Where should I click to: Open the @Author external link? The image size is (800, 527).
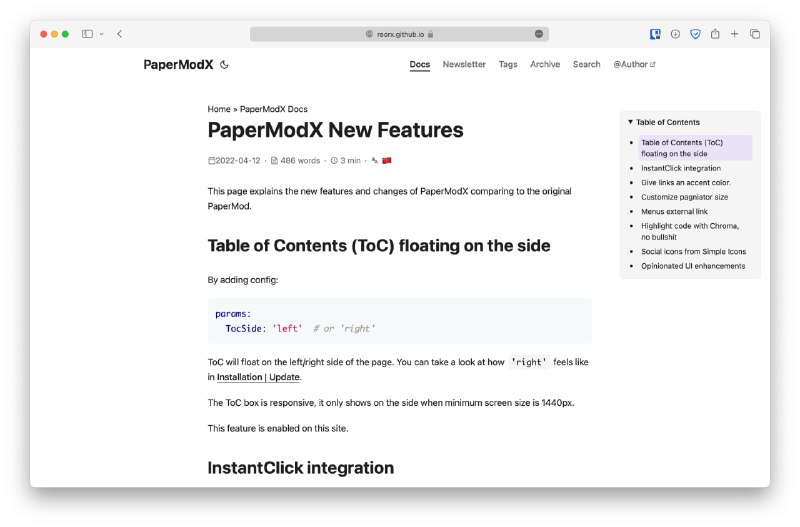(634, 64)
